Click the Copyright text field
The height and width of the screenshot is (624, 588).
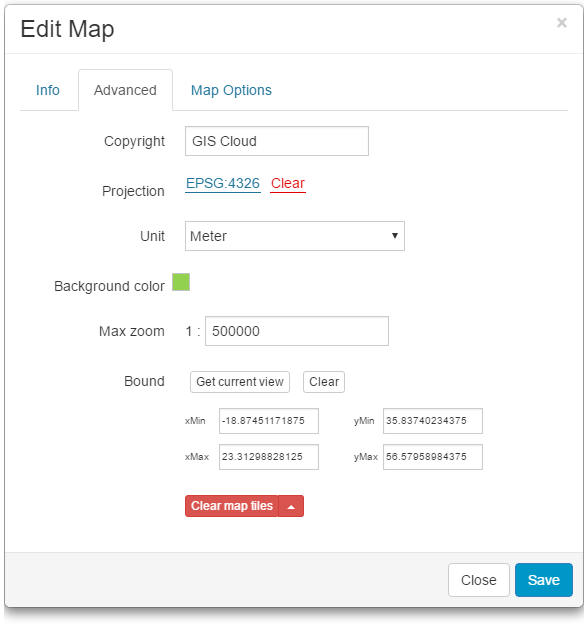click(x=276, y=141)
